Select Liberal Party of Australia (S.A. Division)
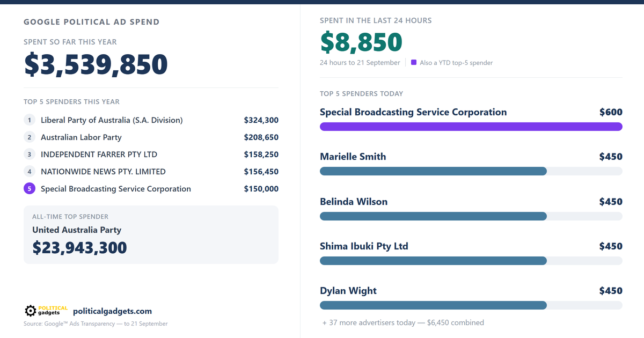Viewport: 644px width, 338px height. (x=112, y=120)
